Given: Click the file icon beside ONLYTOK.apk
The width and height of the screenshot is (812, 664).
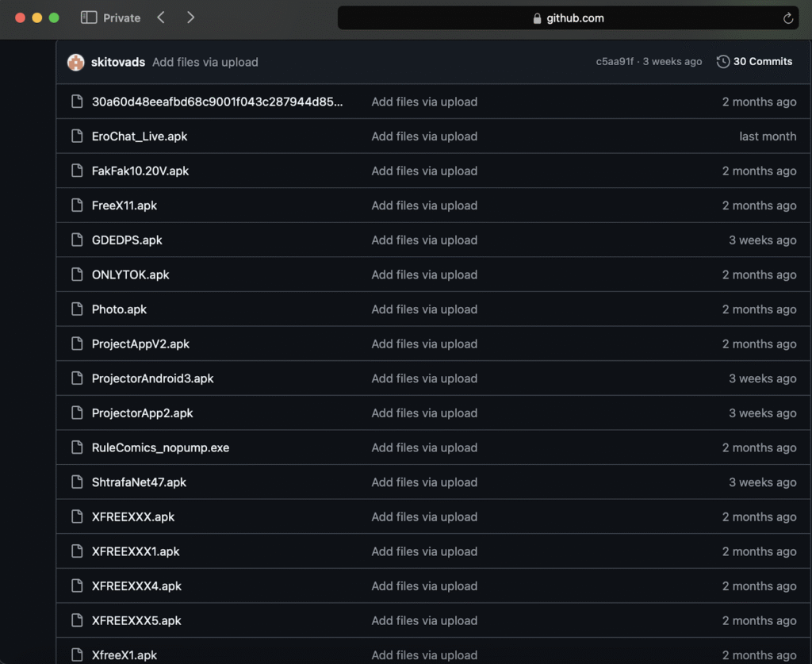Looking at the screenshot, I should [x=77, y=274].
